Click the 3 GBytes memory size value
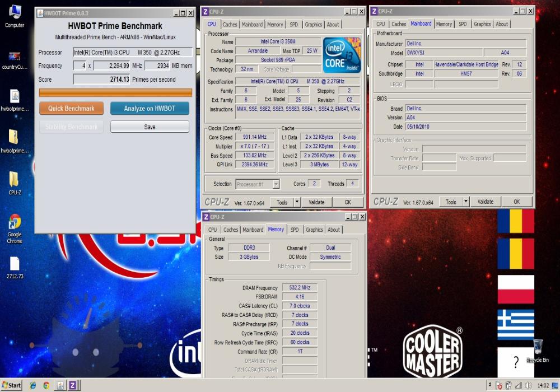Screen dimensions: 560x392 click(249, 257)
